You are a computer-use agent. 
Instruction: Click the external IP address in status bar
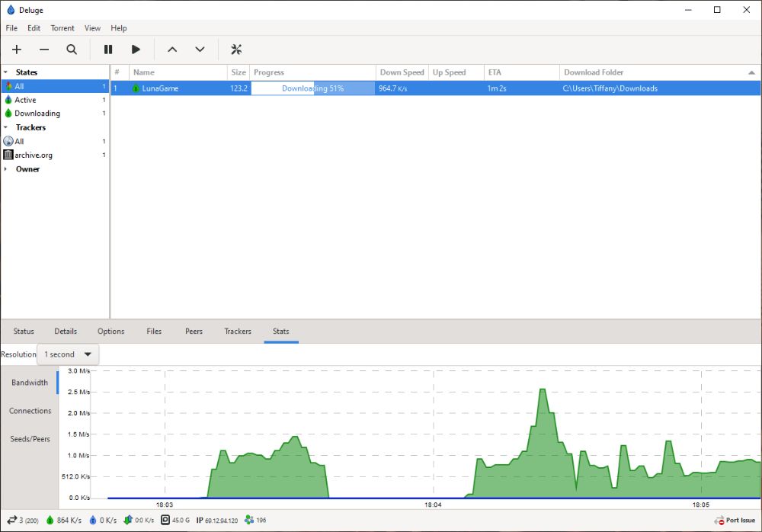point(216,521)
